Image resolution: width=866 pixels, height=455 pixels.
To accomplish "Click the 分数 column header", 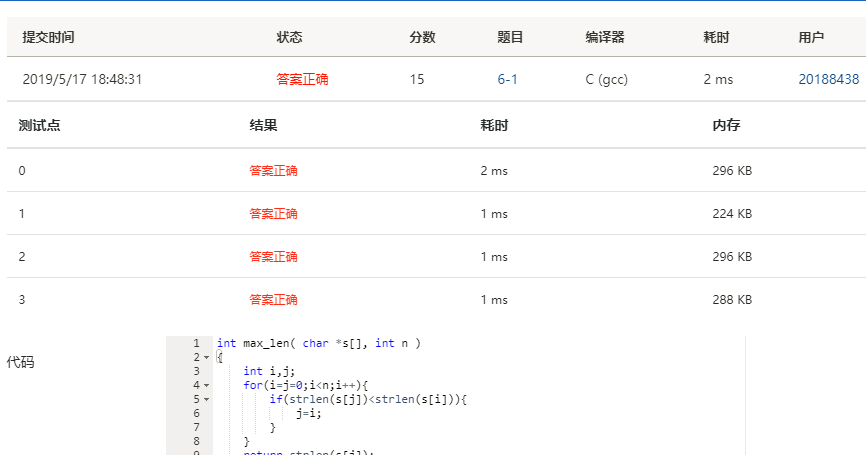I will pos(423,38).
